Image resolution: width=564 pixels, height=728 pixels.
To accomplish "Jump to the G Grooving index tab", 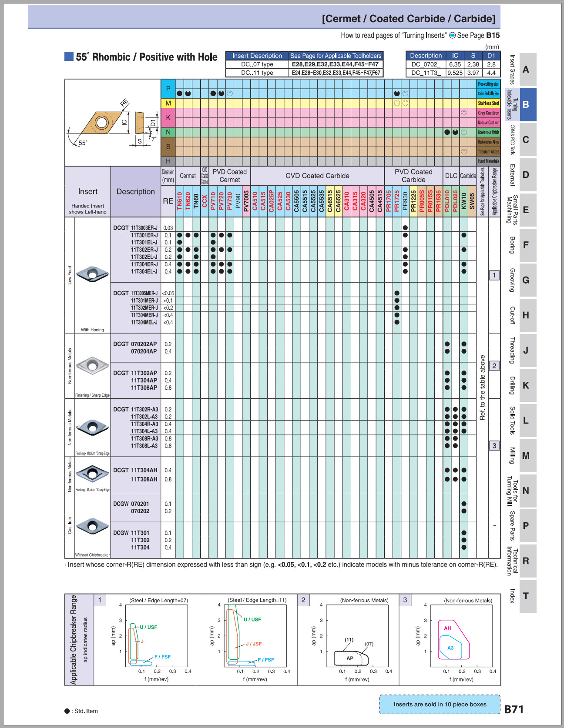I will tap(525, 280).
